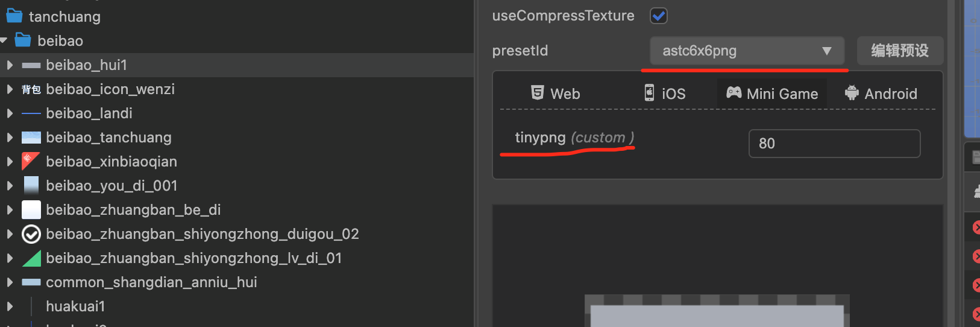Image resolution: width=980 pixels, height=327 pixels.
Task: Click the green triangle beibao_zhuangban_shiyongzhong_lv_di_01 icon
Action: 31,258
